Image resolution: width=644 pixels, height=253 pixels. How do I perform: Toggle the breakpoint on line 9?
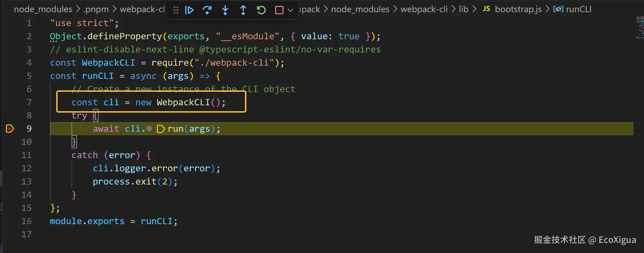point(10,129)
